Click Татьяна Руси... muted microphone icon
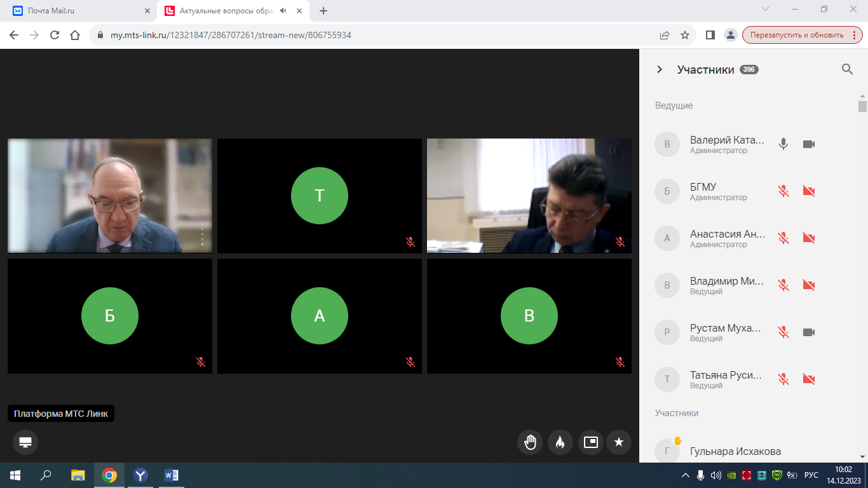The width and height of the screenshot is (868, 488). click(x=783, y=379)
